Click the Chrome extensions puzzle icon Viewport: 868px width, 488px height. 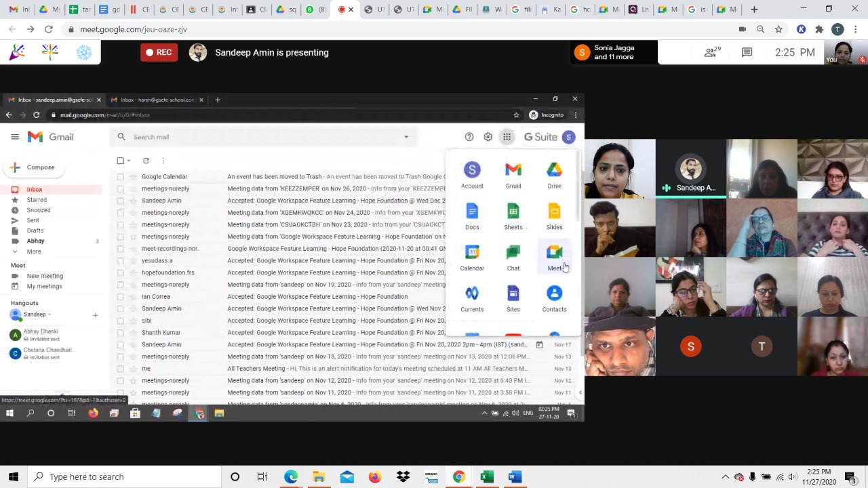point(819,29)
